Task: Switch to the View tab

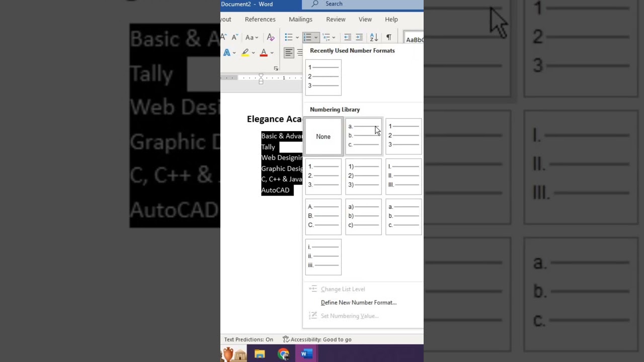Action: 365,19
